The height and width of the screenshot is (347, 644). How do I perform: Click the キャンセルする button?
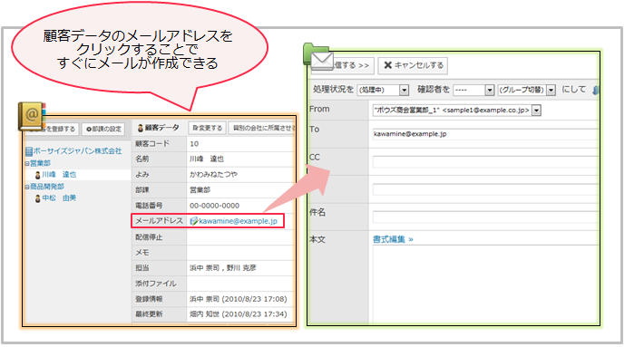click(413, 65)
